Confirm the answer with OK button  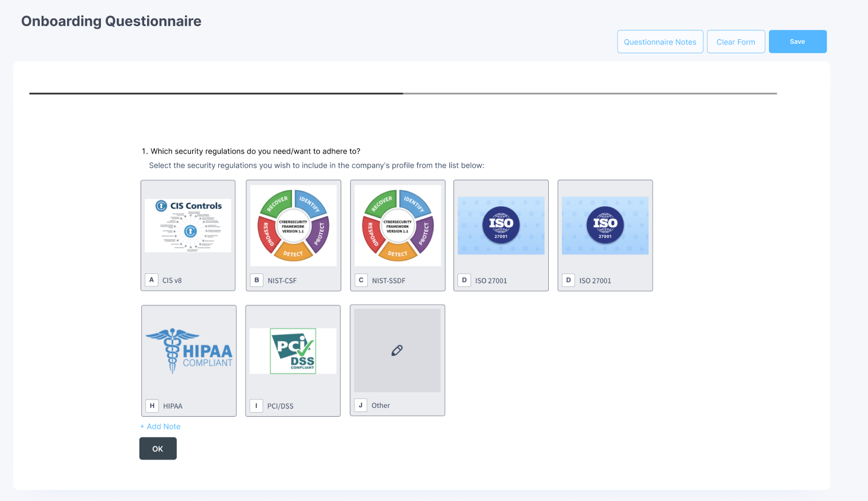click(158, 449)
